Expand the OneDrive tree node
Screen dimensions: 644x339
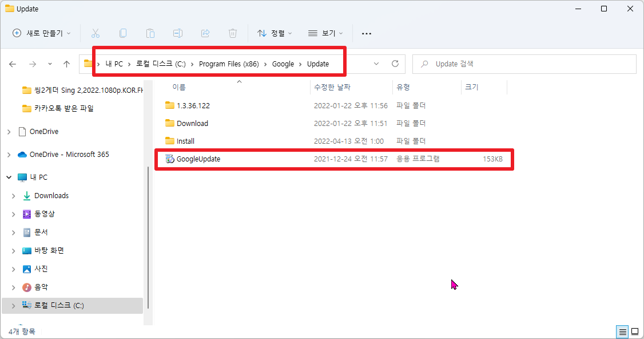[9, 132]
